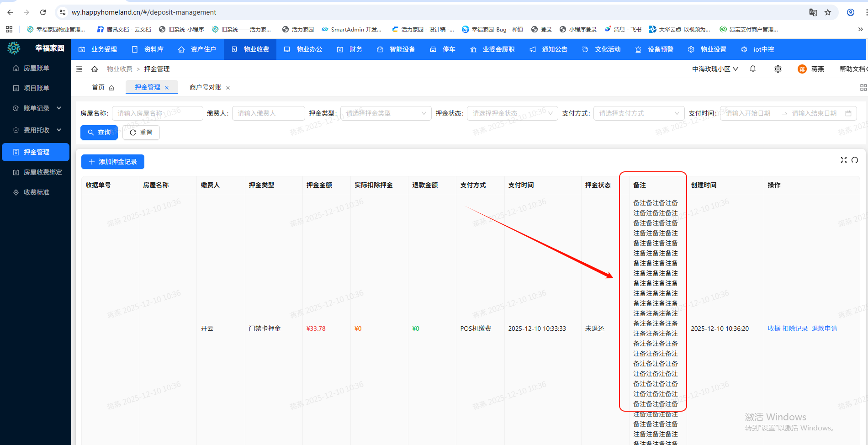Click the notification bell icon
Screen dimensions: 868x445
click(753, 69)
